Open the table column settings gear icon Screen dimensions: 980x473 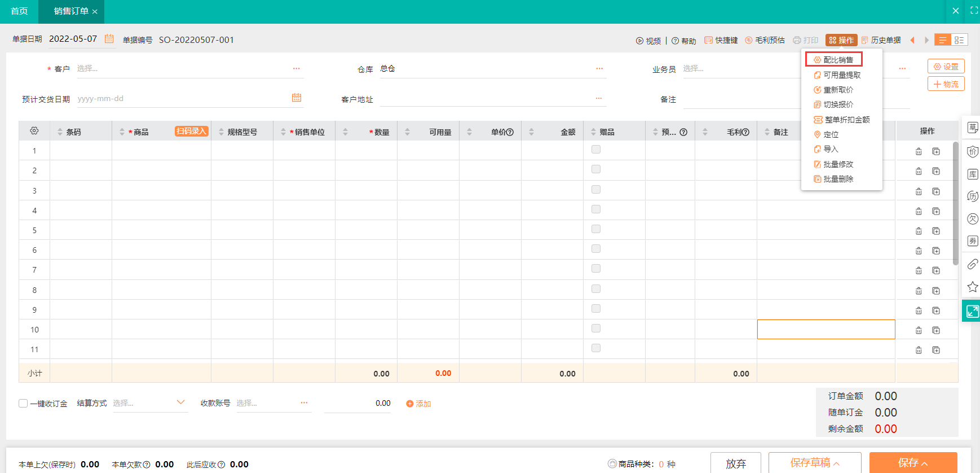[x=34, y=131]
